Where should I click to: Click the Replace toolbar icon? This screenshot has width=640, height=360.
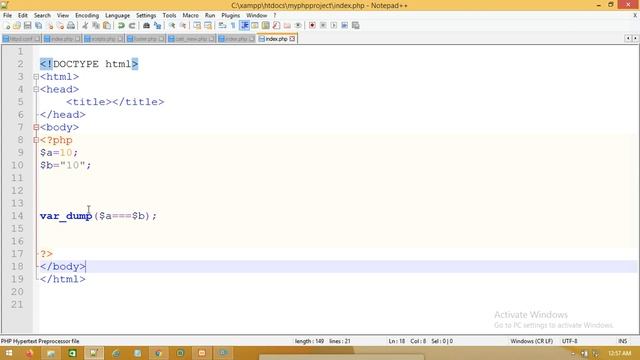point(157,26)
